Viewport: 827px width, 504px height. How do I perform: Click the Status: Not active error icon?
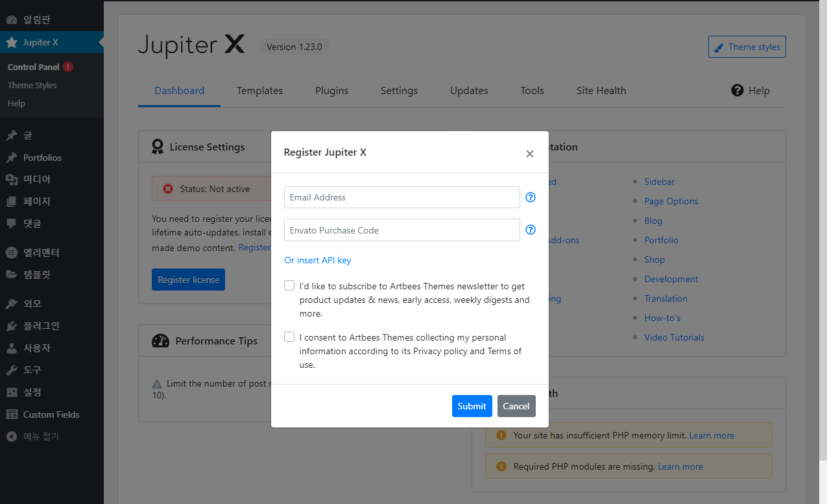[x=168, y=189]
